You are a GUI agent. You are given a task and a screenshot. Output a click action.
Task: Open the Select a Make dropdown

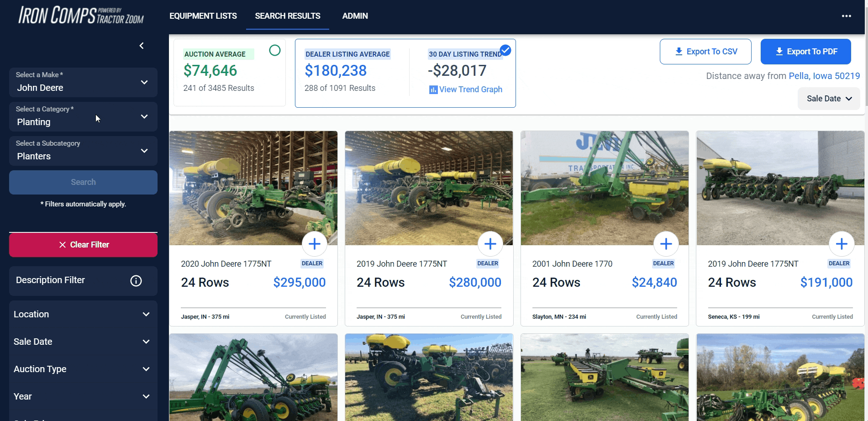click(x=83, y=83)
